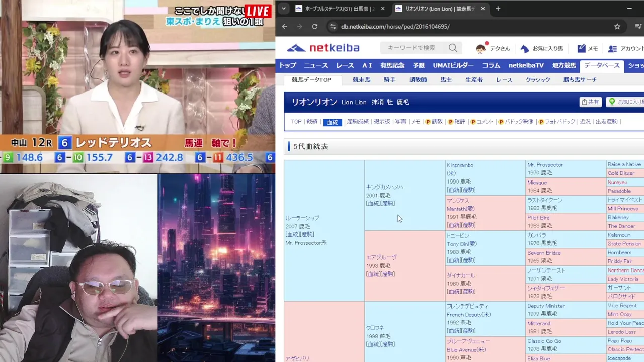Open the ニュース nav item
The image size is (644, 362).
[x=315, y=65]
